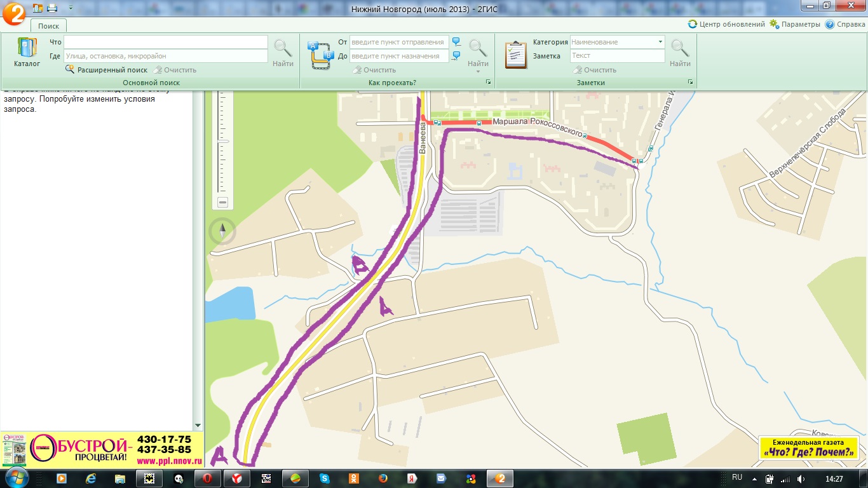This screenshot has width=868, height=488.
Task: Open the mail envelope taskbar icon
Action: point(442,478)
